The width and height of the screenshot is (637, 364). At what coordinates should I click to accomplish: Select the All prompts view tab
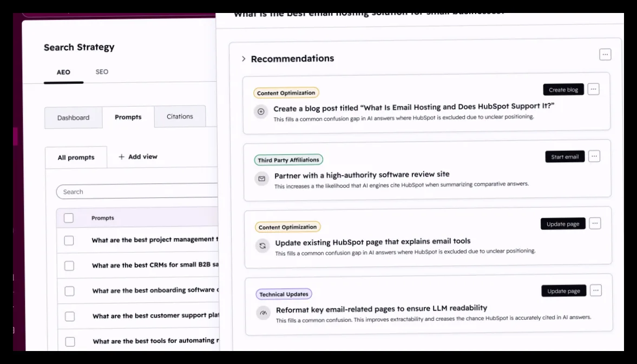click(76, 157)
